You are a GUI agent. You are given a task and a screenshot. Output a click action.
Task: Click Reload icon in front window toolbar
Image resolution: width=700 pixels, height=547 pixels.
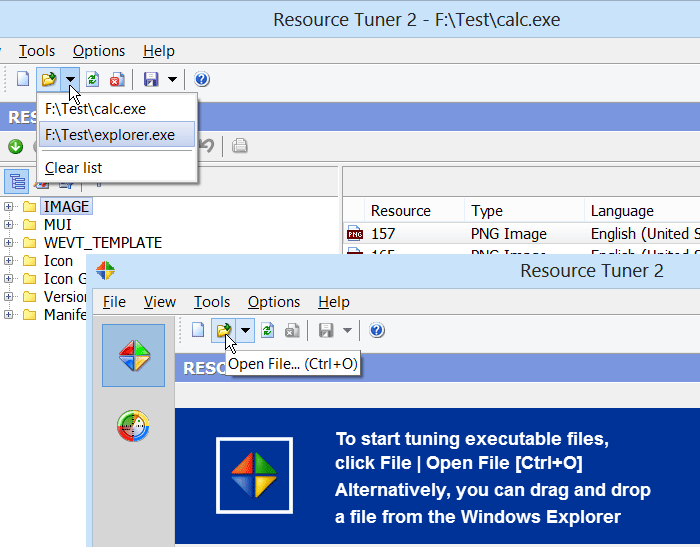[x=267, y=330]
